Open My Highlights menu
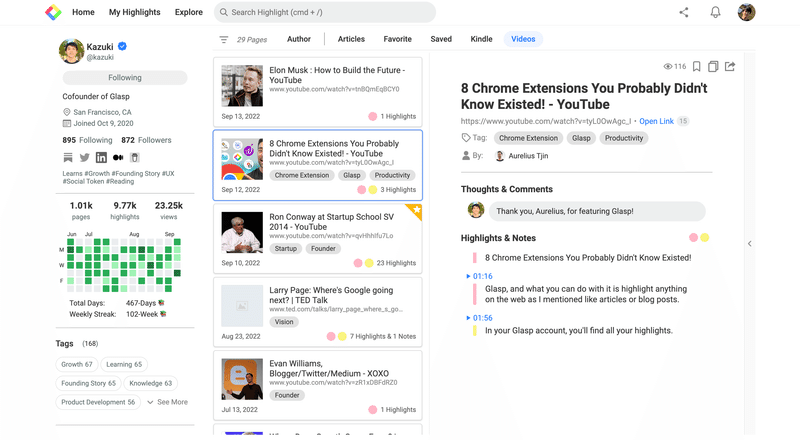800x440 pixels. tap(134, 12)
